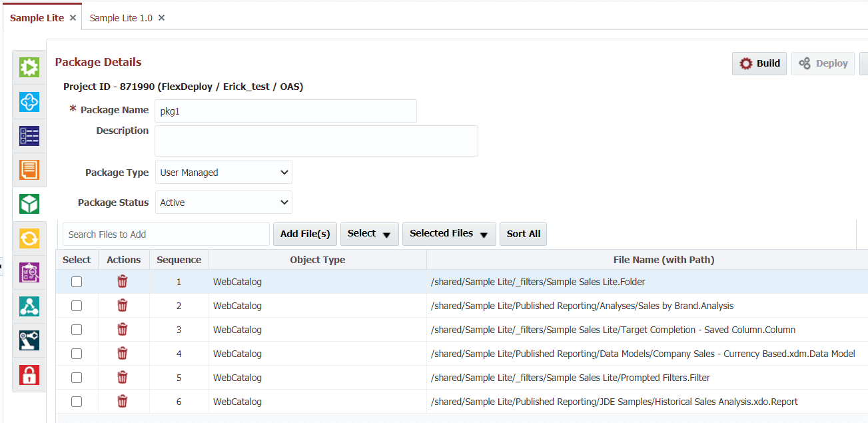This screenshot has width=868, height=423.
Task: Tick checkbox for Historical Sales Analysis.xdo.Report
Action: tap(77, 402)
